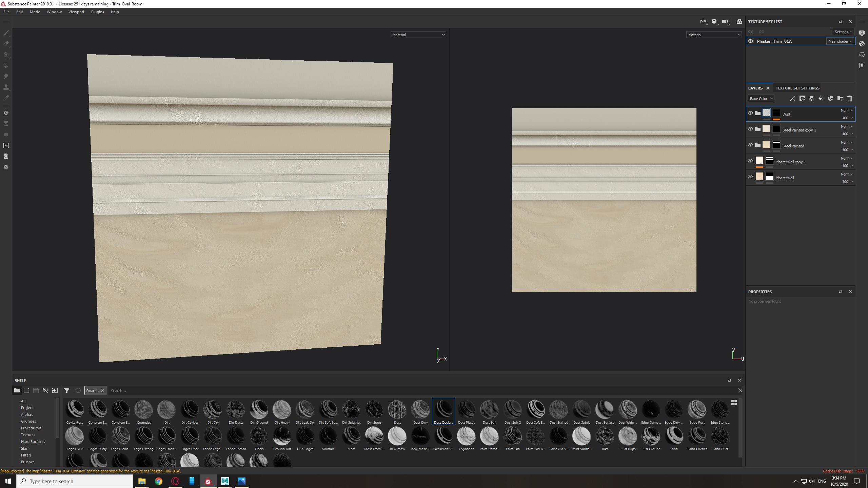The width and height of the screenshot is (868, 488).
Task: Select the Clone stamp tool
Action: 6,87
